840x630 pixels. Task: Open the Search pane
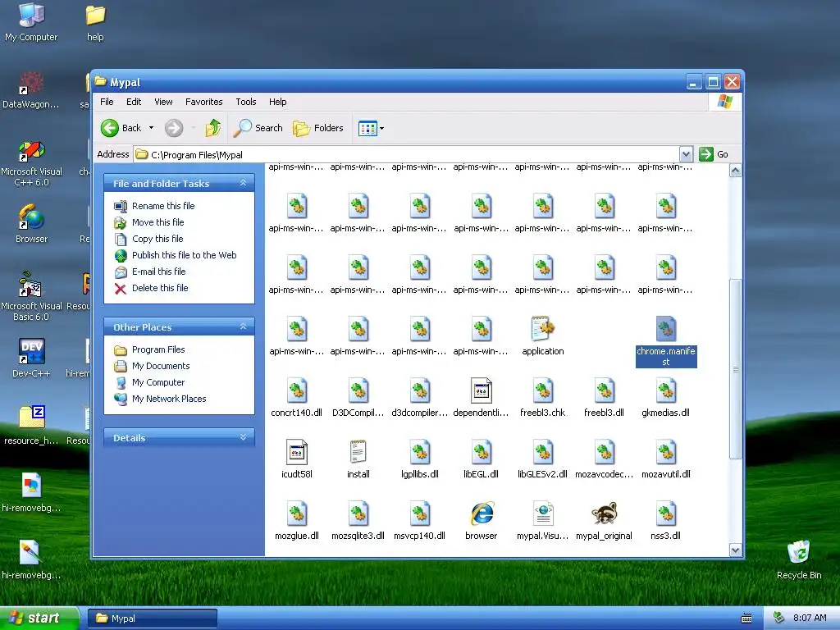coord(258,128)
